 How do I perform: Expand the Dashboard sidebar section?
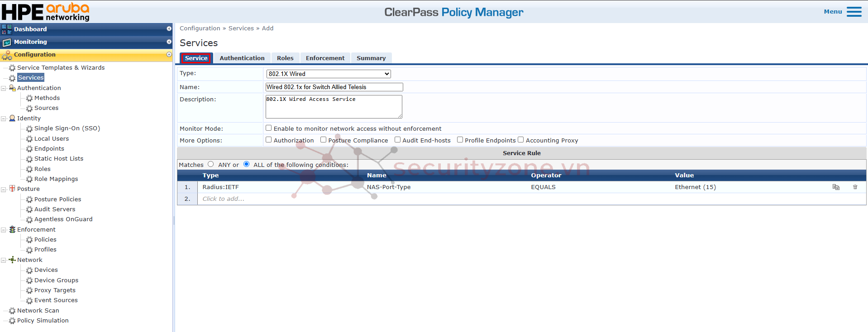tap(169, 29)
